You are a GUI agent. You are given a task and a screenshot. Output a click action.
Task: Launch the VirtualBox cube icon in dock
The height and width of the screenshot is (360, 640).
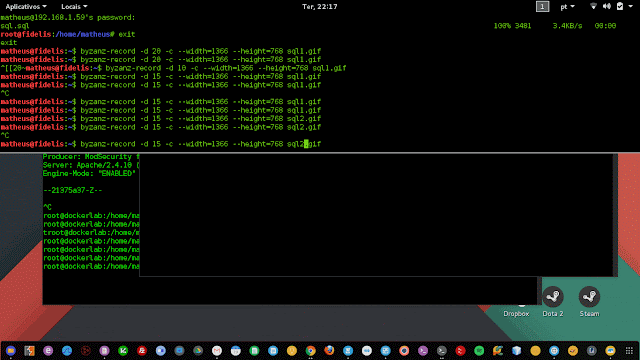[x=516, y=351]
